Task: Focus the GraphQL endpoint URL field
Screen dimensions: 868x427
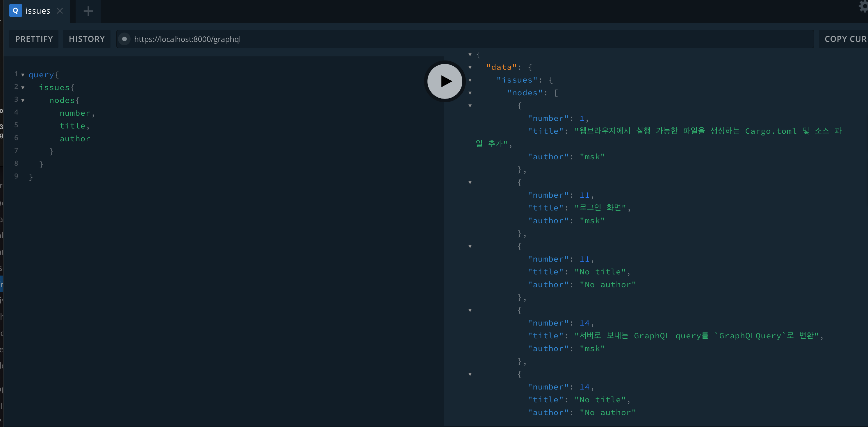Action: point(465,39)
